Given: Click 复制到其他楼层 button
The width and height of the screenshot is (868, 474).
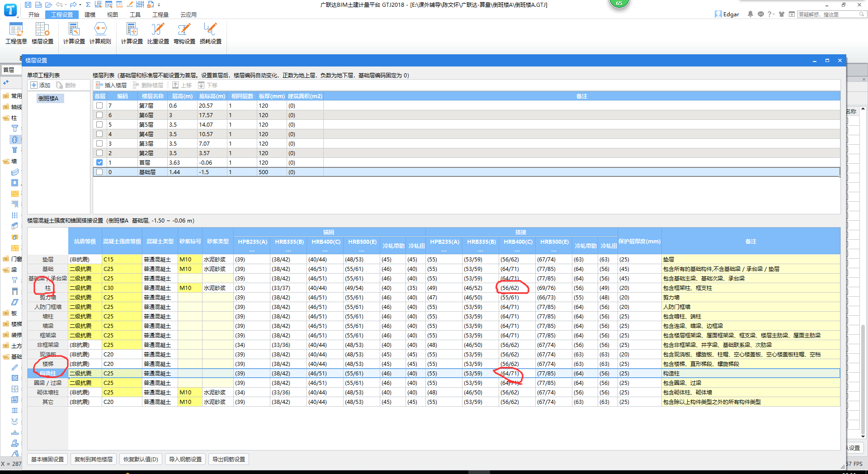Looking at the screenshot, I should [94, 459].
